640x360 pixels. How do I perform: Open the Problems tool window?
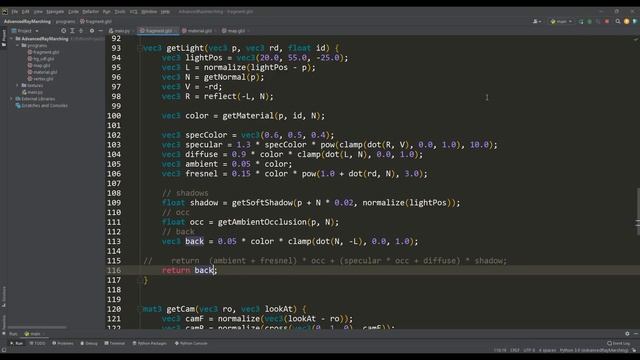pyautogui.click(x=63, y=344)
